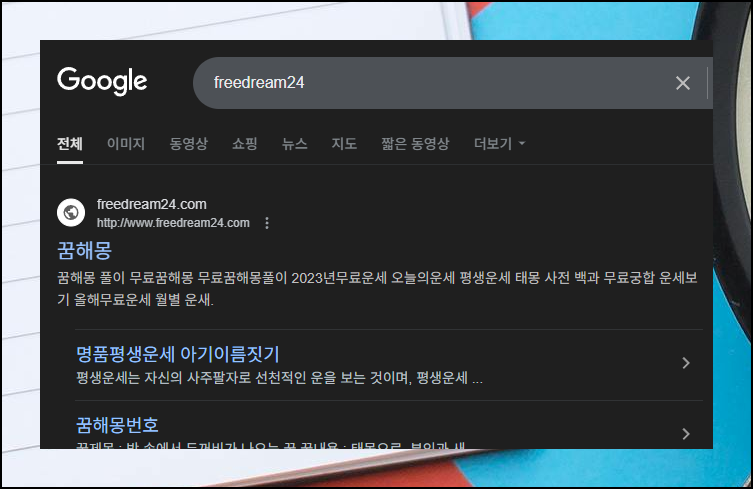Viewport: 753px width, 489px height.
Task: Go to the 쇼핑 tab
Action: (x=244, y=144)
